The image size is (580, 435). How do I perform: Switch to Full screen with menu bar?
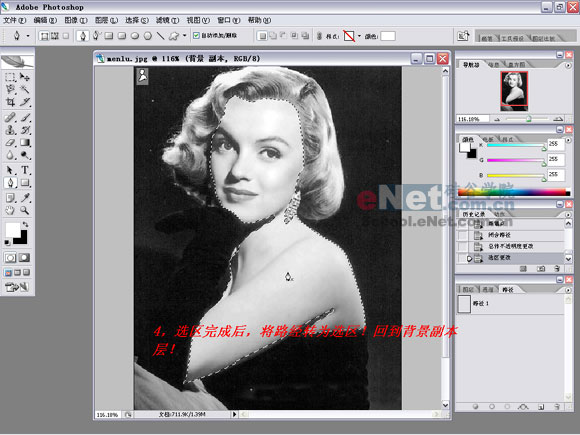point(17,273)
